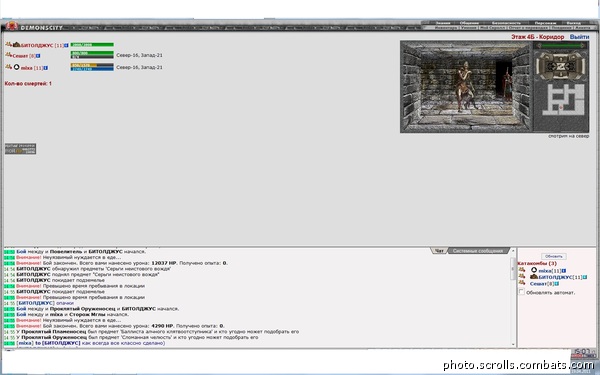This screenshot has width=600, height=375.
Task: Click the info icon beside mixa in party list
Action: 46,68
